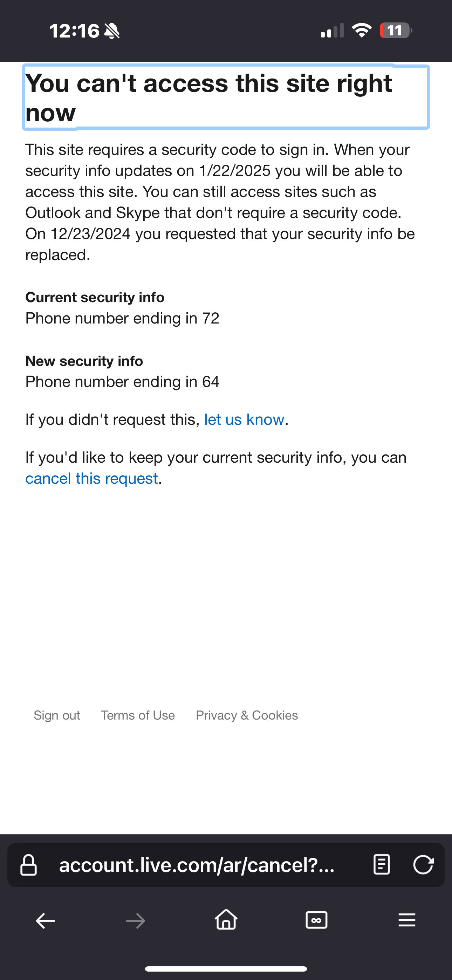
Task: Tap the 'let us know' link
Action: click(245, 419)
